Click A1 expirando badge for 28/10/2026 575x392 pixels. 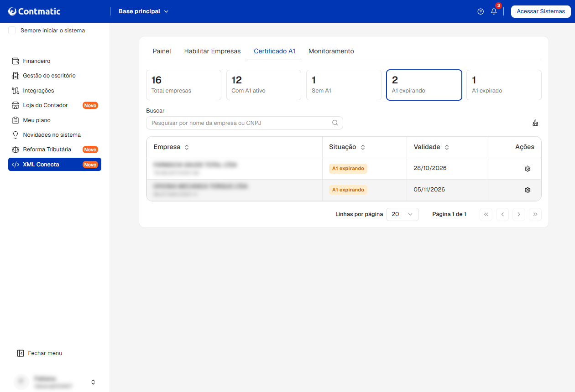(x=348, y=169)
